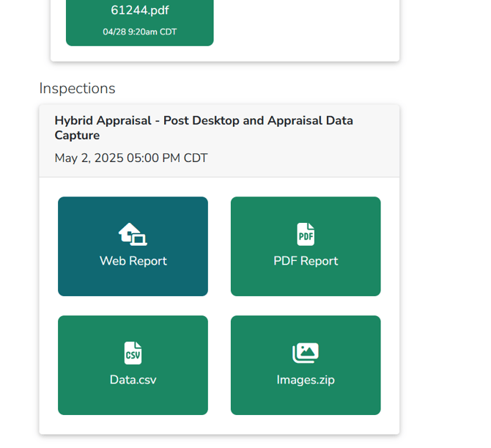Image resolution: width=491 pixels, height=448 pixels.
Task: Click the PDF file icon
Action: click(306, 234)
